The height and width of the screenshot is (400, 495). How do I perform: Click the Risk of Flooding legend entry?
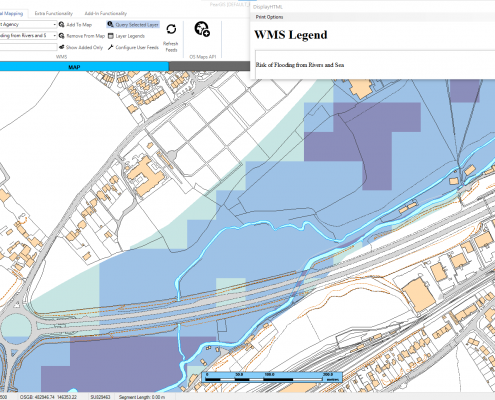point(300,65)
